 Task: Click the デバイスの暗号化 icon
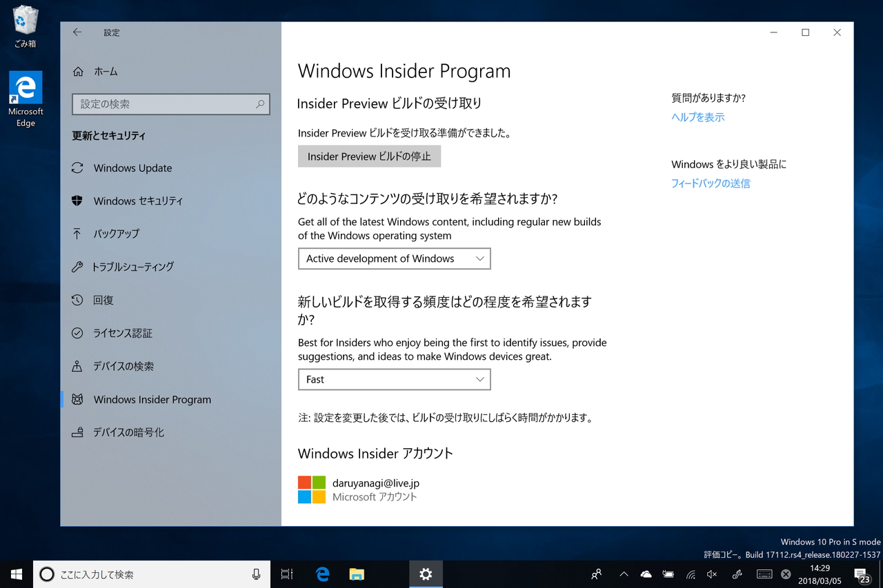pos(78,432)
